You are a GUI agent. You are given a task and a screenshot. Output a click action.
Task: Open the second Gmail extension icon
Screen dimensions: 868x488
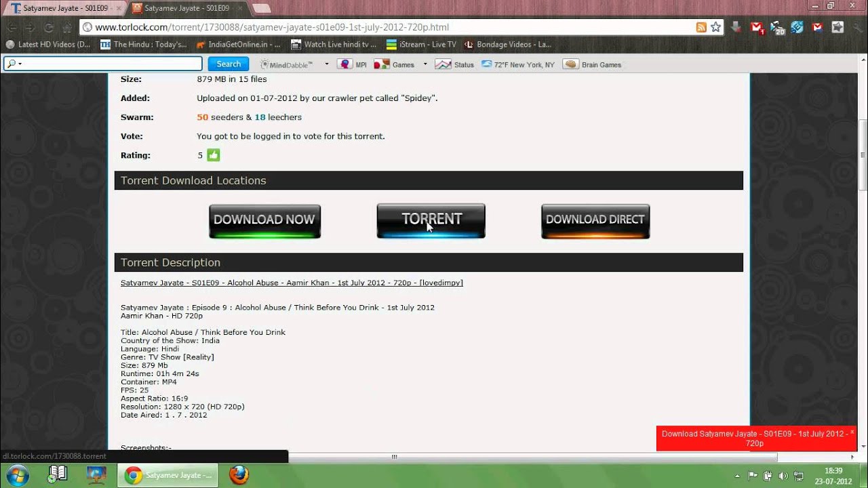tap(818, 27)
